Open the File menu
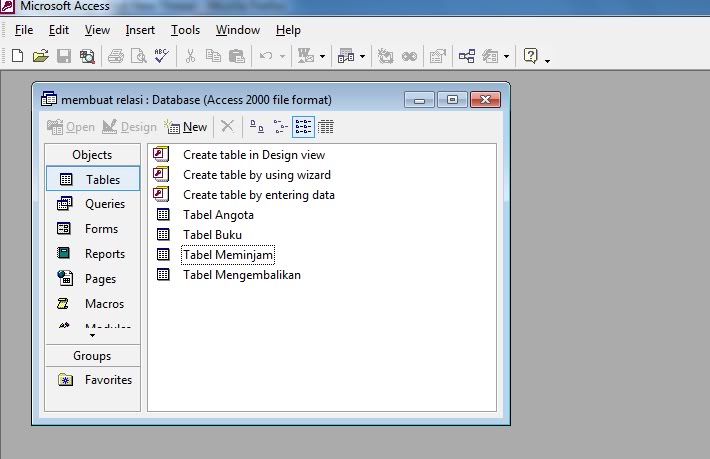The width and height of the screenshot is (710, 459). point(24,30)
